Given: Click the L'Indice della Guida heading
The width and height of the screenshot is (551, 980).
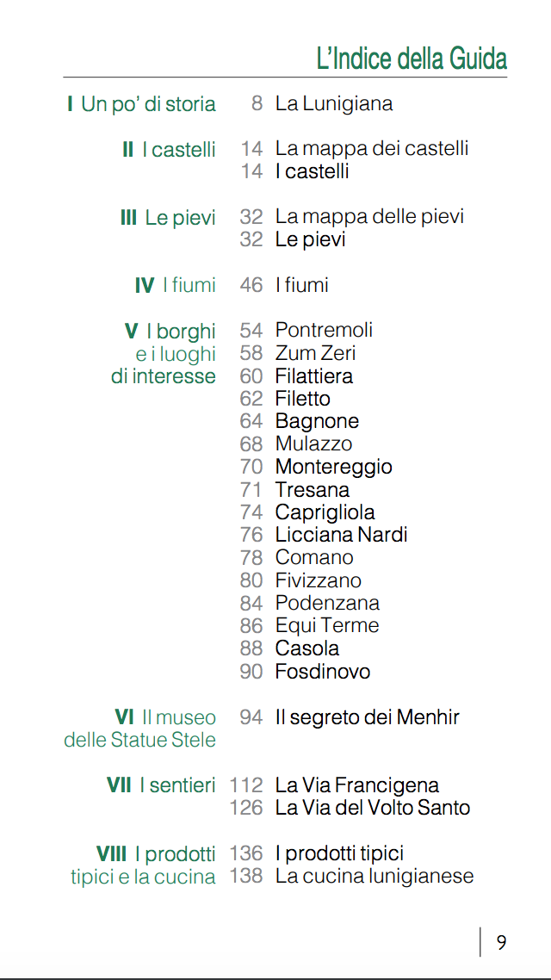Looking at the screenshot, I should (412, 59).
